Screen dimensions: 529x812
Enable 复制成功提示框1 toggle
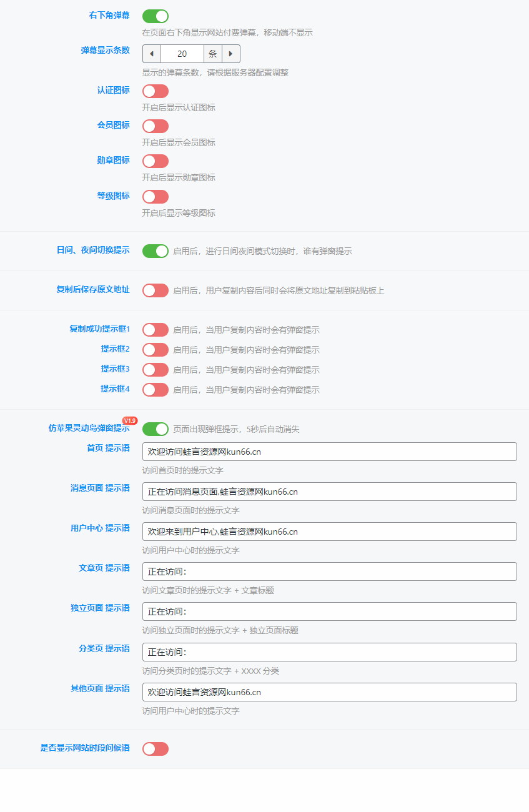click(156, 330)
